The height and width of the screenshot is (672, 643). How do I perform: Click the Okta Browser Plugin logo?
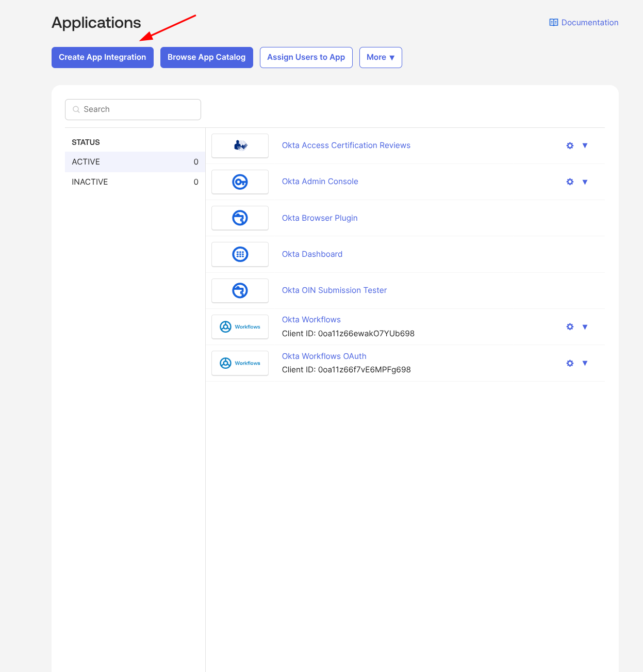pos(240,218)
